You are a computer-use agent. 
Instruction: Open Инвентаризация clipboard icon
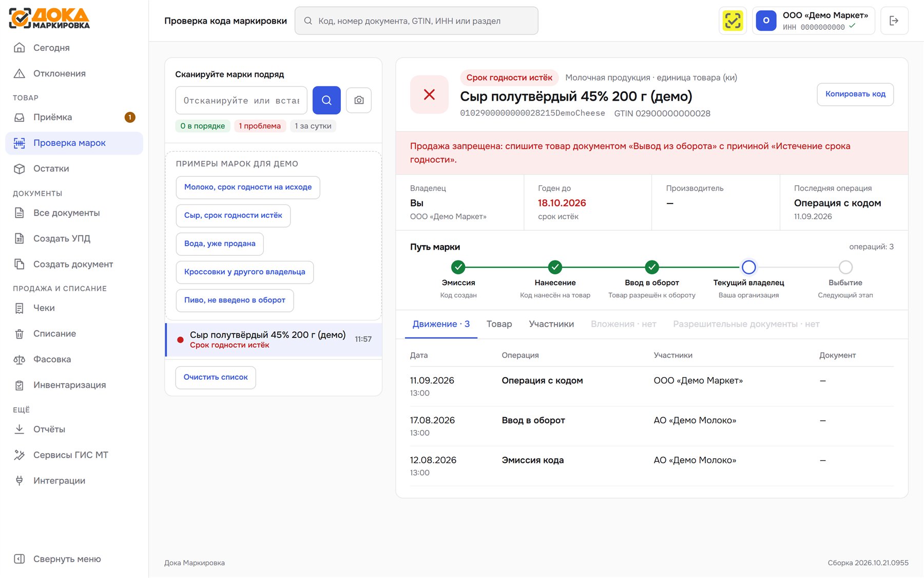tap(19, 385)
